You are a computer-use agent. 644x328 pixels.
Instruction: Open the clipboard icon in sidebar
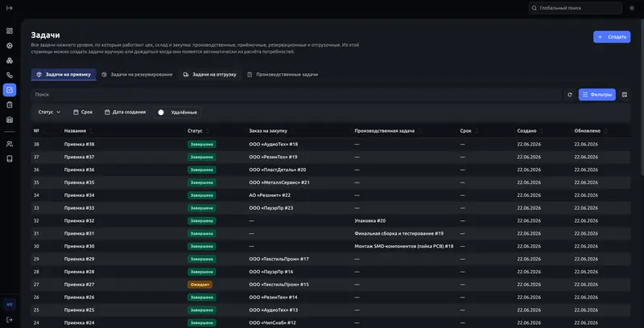10,105
